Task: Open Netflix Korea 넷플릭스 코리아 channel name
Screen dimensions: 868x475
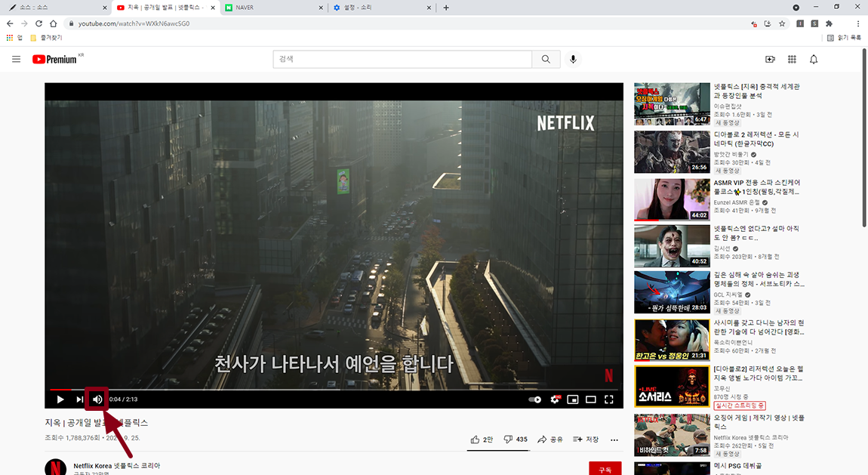Action: (x=117, y=466)
